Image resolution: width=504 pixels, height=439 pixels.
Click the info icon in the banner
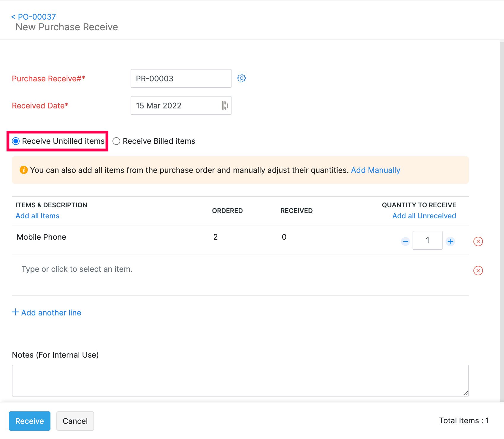23,170
